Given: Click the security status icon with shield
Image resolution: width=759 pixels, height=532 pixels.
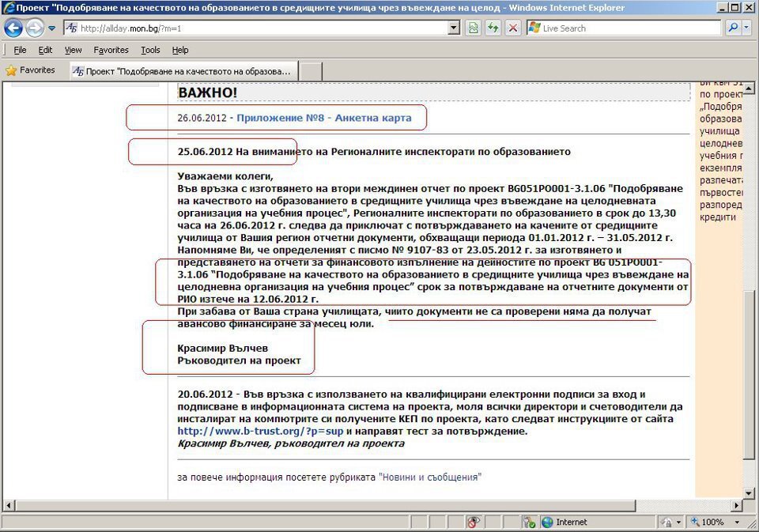Looking at the screenshot, I should (x=529, y=522).
